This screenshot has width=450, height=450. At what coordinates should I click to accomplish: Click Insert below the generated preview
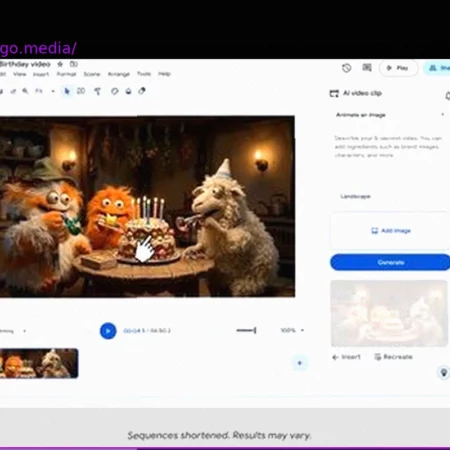[x=347, y=357]
